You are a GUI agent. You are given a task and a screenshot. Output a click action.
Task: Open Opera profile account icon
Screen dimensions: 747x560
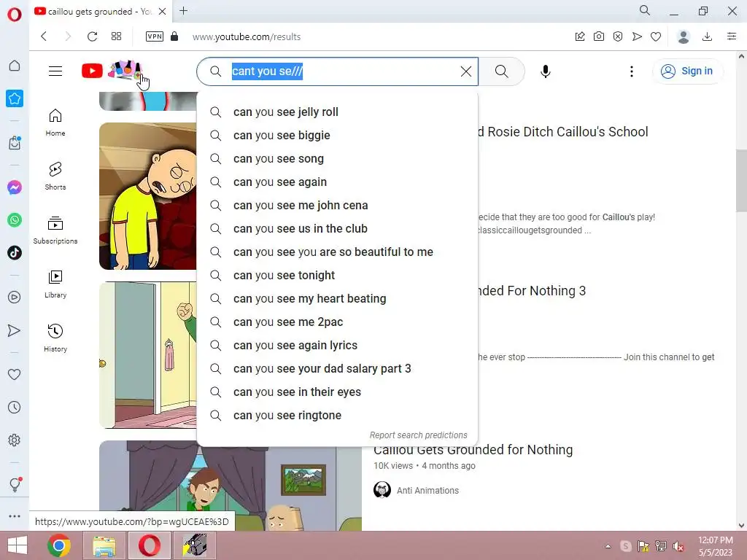[x=684, y=36]
